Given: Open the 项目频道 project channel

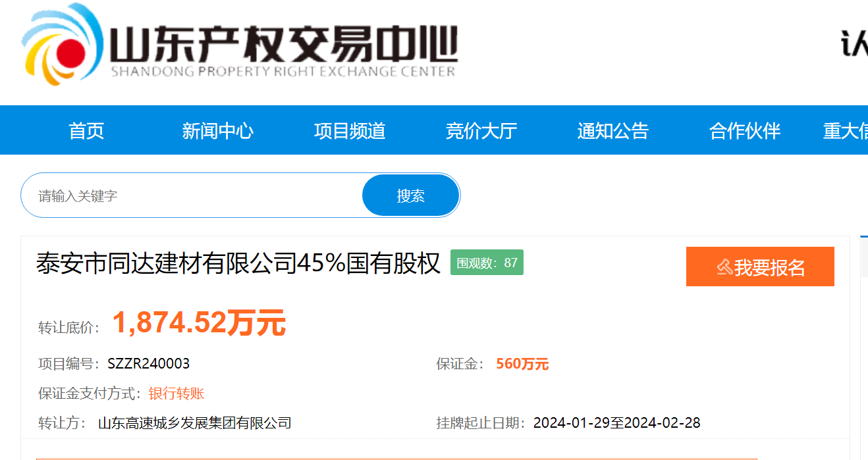Looking at the screenshot, I should point(350,130).
